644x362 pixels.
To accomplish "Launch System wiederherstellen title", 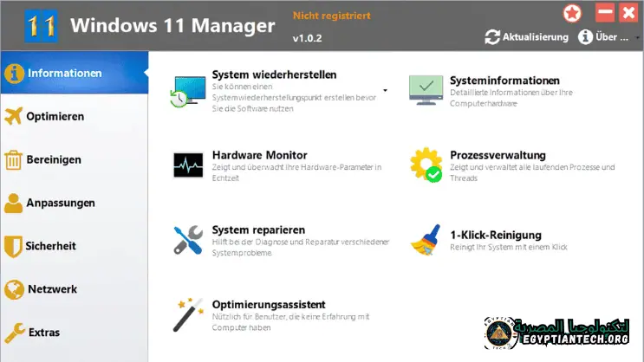I will 274,74.
